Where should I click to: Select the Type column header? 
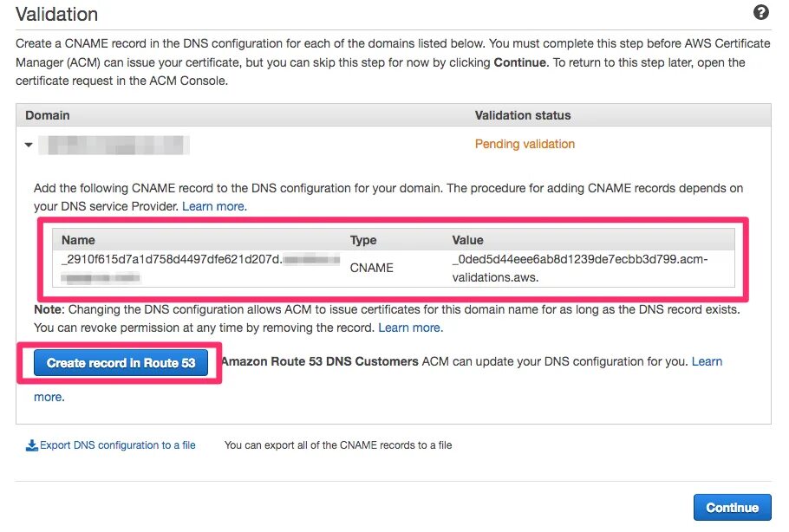(x=364, y=240)
